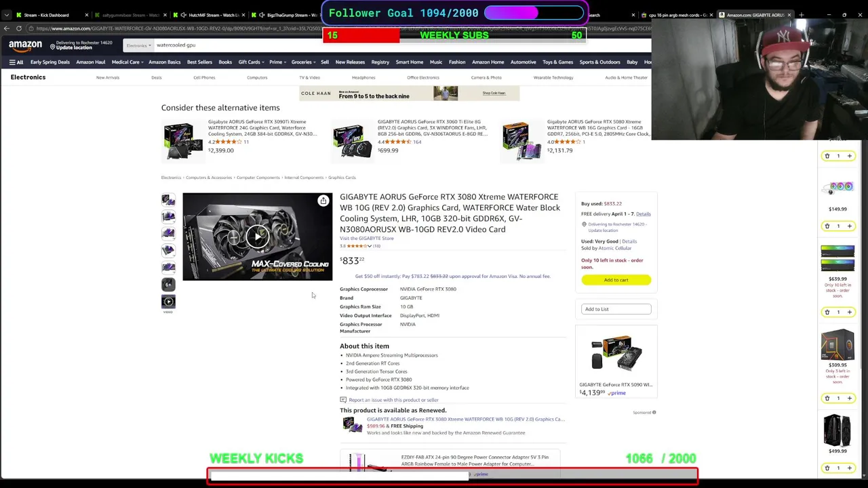Expand the Groceries menu
This screenshot has width=868, height=488.
pyautogui.click(x=303, y=62)
